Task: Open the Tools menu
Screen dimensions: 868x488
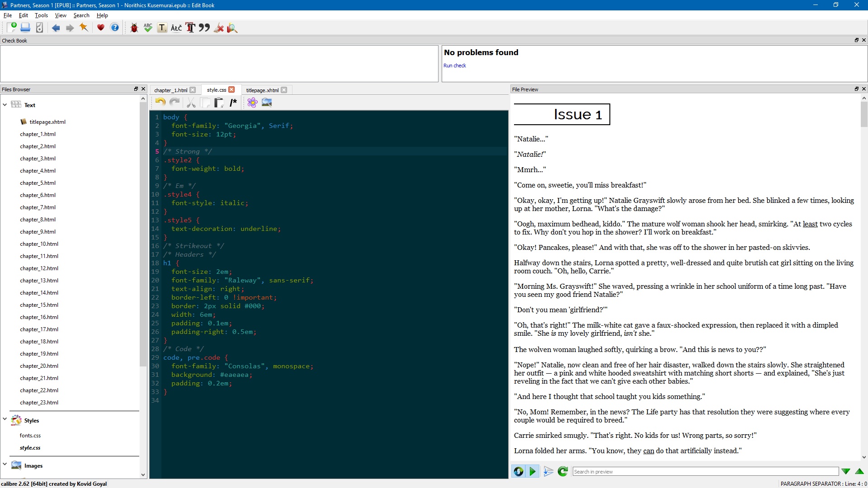Action: pos(41,15)
